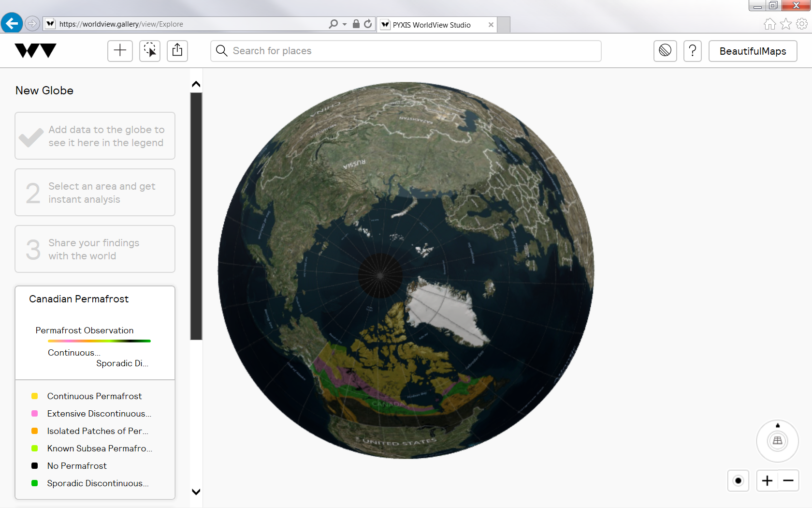Click green Sporadic Discontinuous swatch
Viewport: 812px width, 508px height.
[34, 483]
